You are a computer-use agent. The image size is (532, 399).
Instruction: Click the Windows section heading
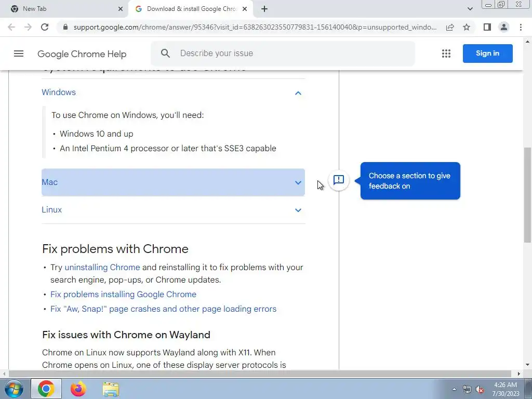point(59,92)
